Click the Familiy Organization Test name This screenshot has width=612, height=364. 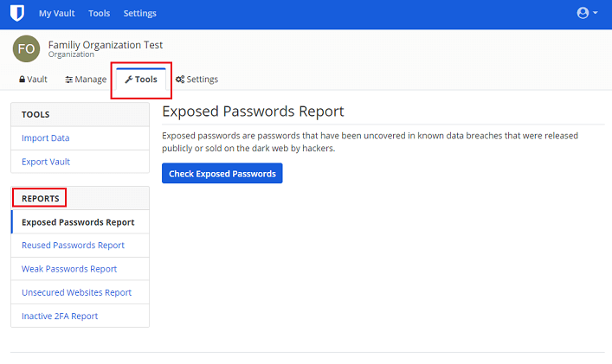(106, 45)
